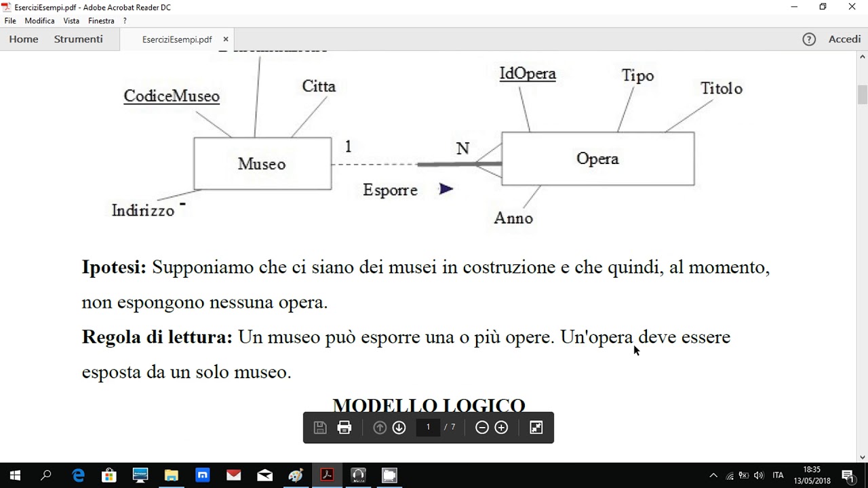Open the Lenovo monitor icon in taskbar

click(140, 475)
